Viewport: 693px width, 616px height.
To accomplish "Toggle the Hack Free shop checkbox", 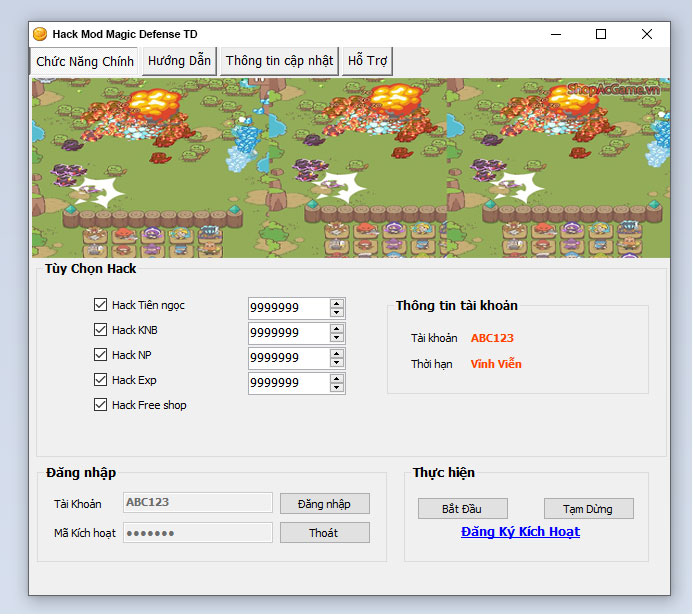I will click(100, 405).
